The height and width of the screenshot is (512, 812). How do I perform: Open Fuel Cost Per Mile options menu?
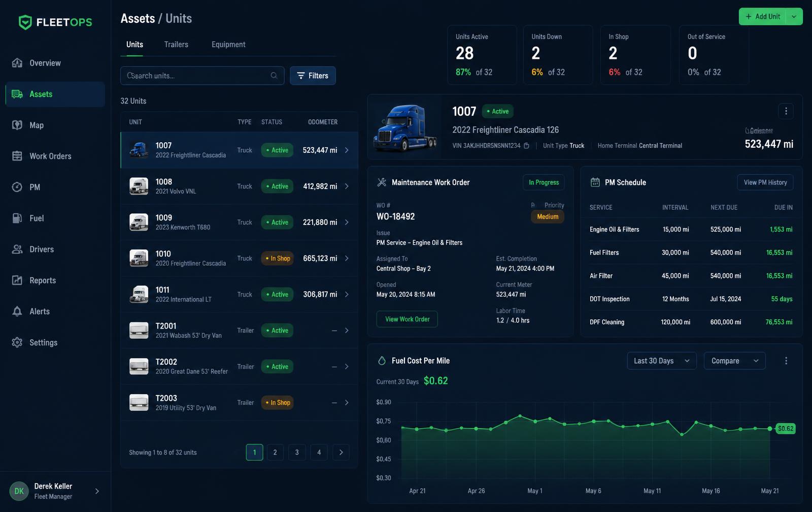786,361
